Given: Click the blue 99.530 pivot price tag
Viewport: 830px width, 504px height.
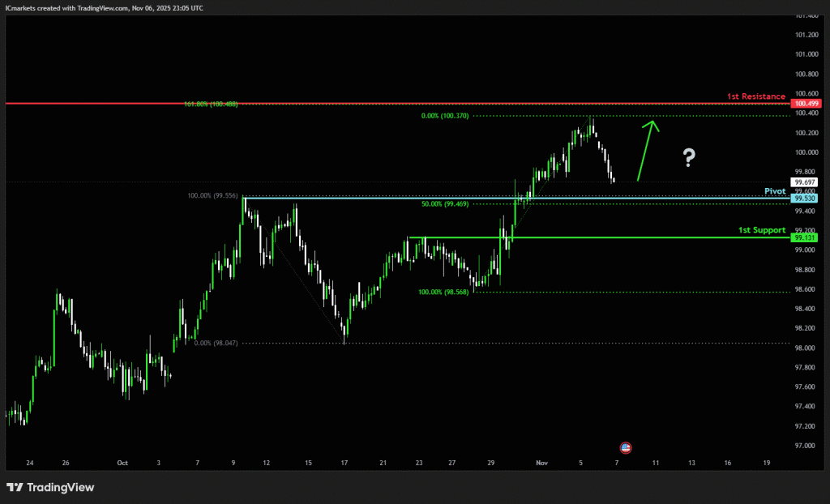Looking at the screenshot, I should pos(805,199).
